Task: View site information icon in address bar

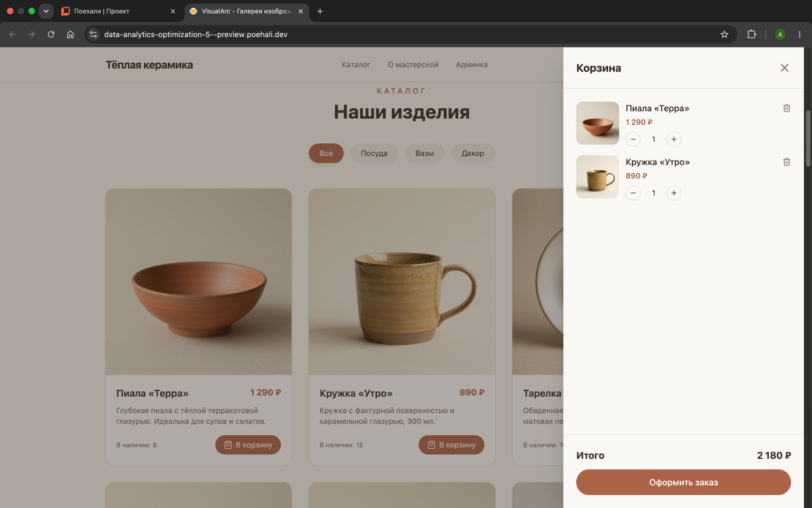Action: click(x=93, y=35)
